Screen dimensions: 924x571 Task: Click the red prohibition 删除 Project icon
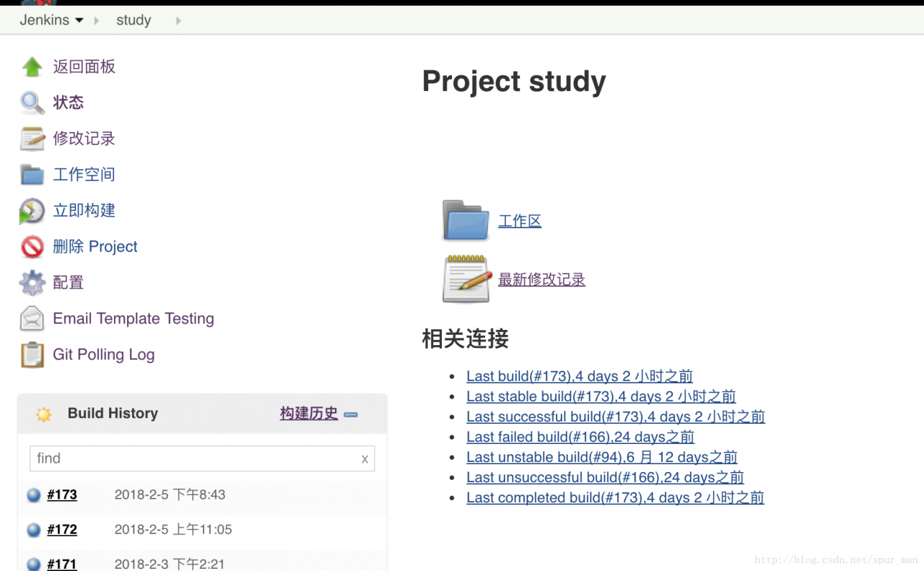click(32, 247)
